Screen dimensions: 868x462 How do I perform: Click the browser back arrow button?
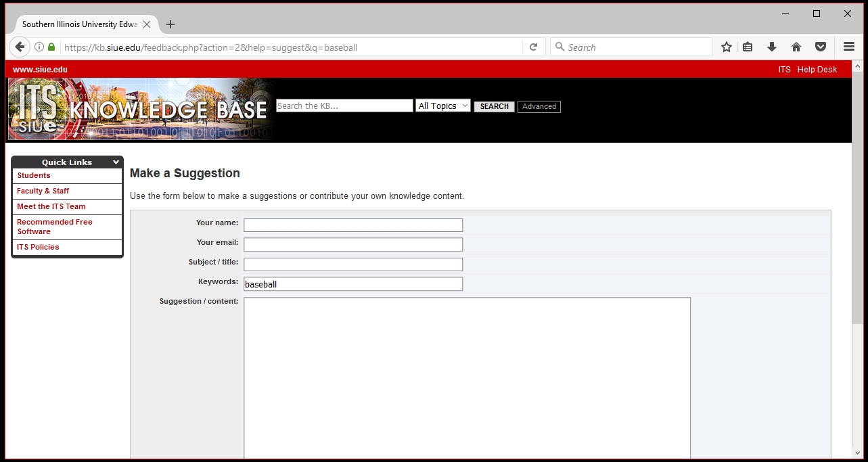pyautogui.click(x=20, y=47)
